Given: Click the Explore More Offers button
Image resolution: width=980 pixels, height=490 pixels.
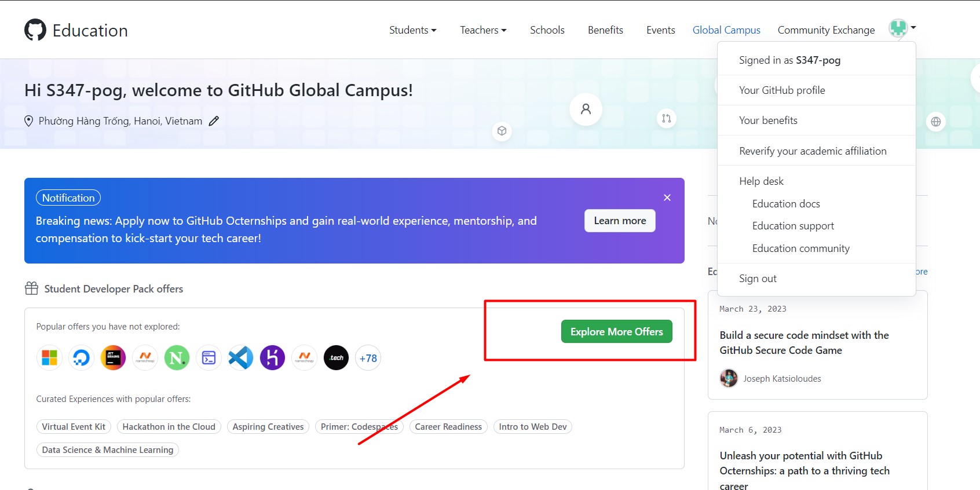Looking at the screenshot, I should 616,331.
